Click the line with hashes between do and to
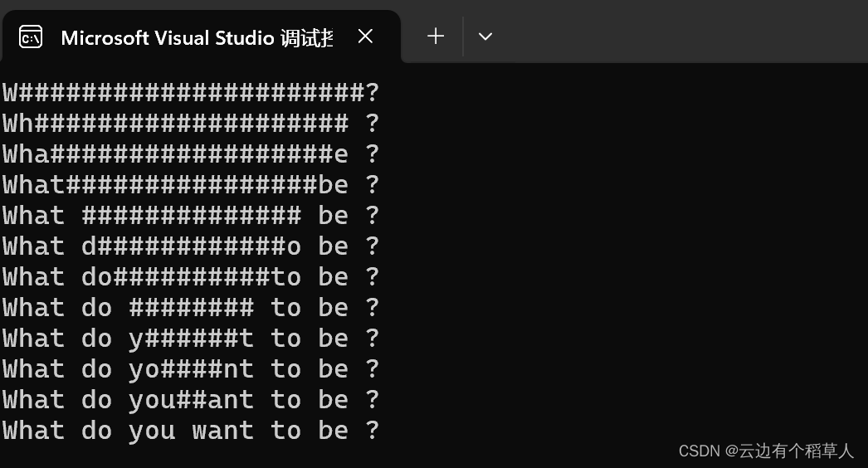 tap(191, 307)
